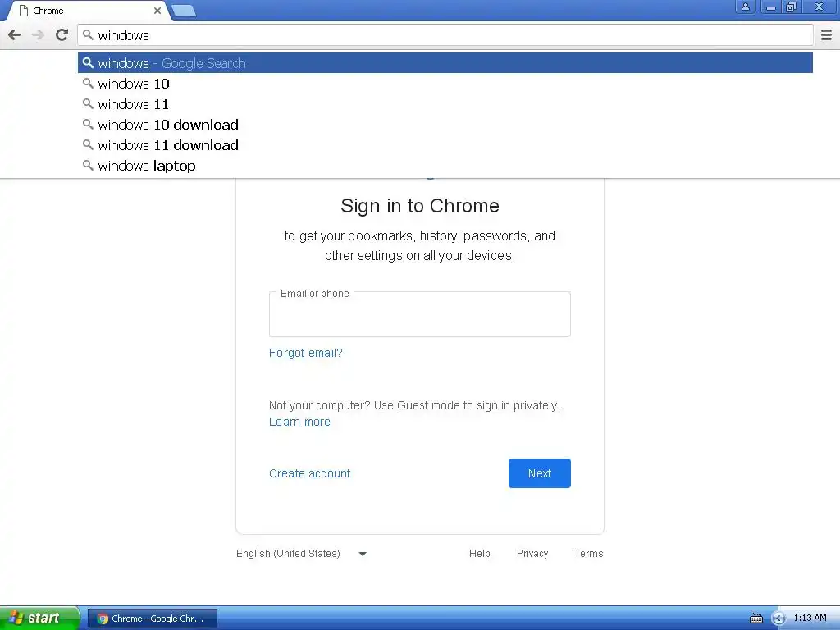The height and width of the screenshot is (630, 840).
Task: Expand hidden tray icons arrow
Action: point(778,619)
